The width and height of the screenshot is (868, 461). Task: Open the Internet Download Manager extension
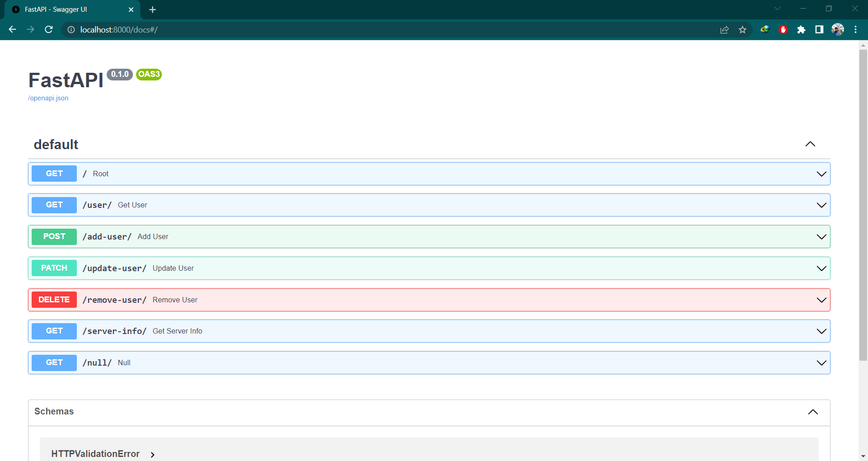tap(765, 29)
